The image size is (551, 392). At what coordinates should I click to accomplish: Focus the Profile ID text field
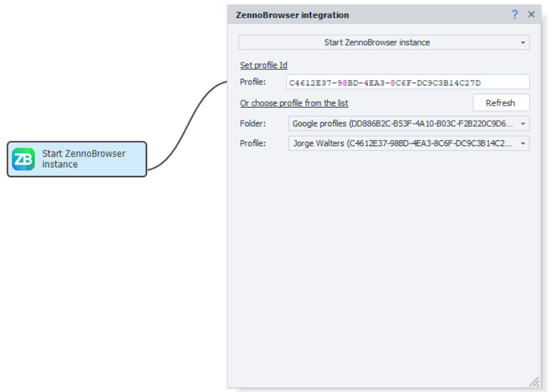407,83
